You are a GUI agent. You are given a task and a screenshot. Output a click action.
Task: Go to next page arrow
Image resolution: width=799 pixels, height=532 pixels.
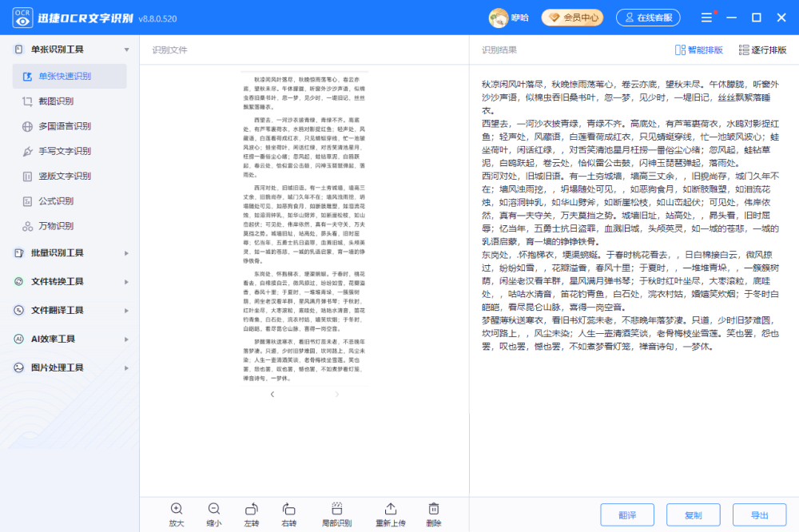click(337, 395)
